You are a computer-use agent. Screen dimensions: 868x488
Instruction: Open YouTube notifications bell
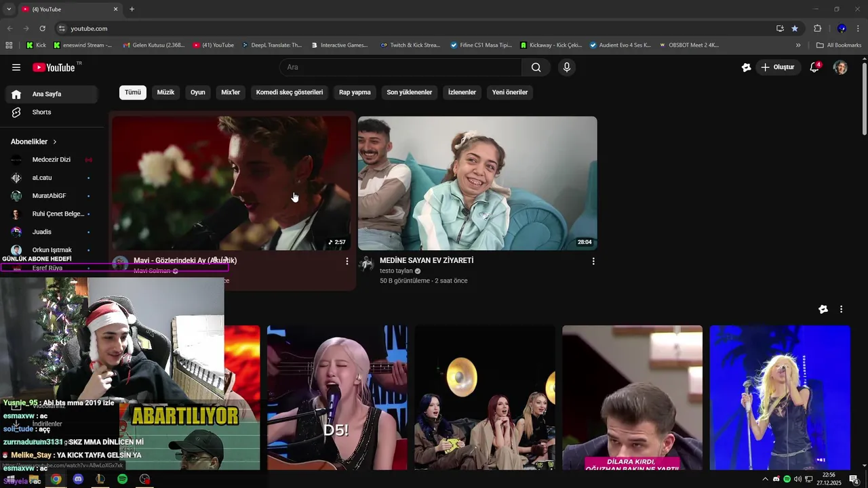[x=814, y=67]
